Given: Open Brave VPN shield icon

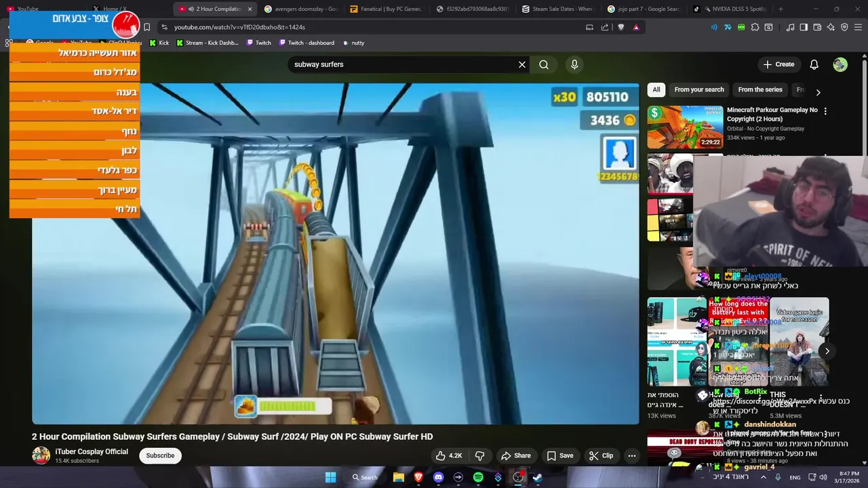Looking at the screenshot, I should [844, 27].
